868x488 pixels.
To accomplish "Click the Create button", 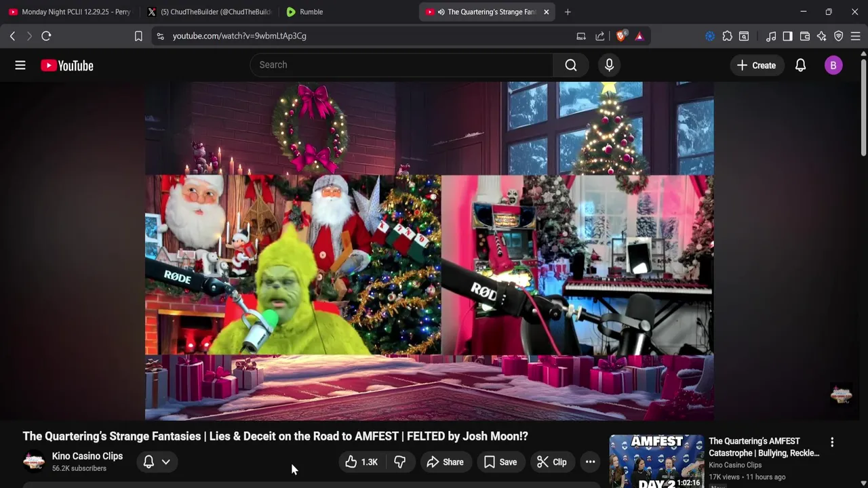I will tap(756, 65).
